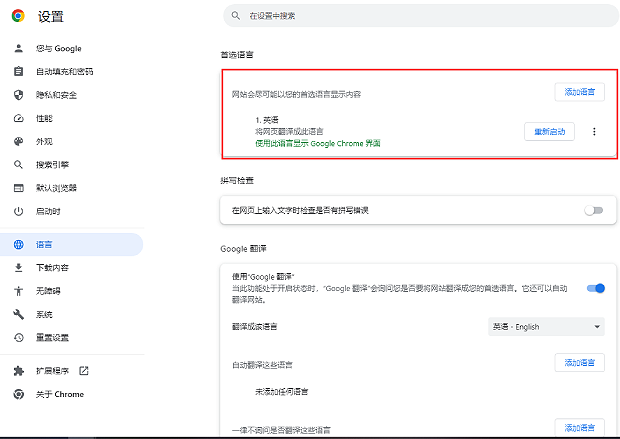Click the shield icon for 隐私和安全
620x439 pixels.
(x=18, y=95)
